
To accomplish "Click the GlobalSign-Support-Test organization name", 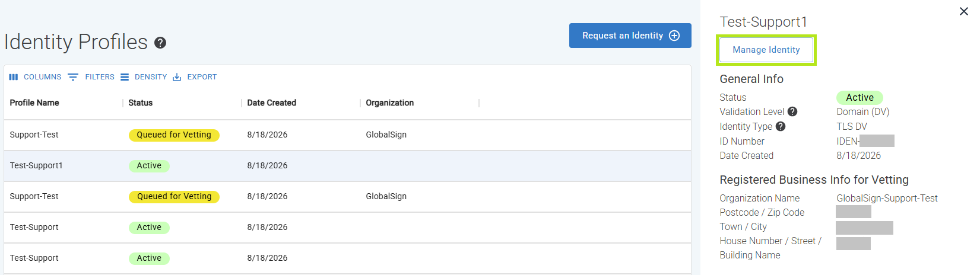I will point(887,198).
